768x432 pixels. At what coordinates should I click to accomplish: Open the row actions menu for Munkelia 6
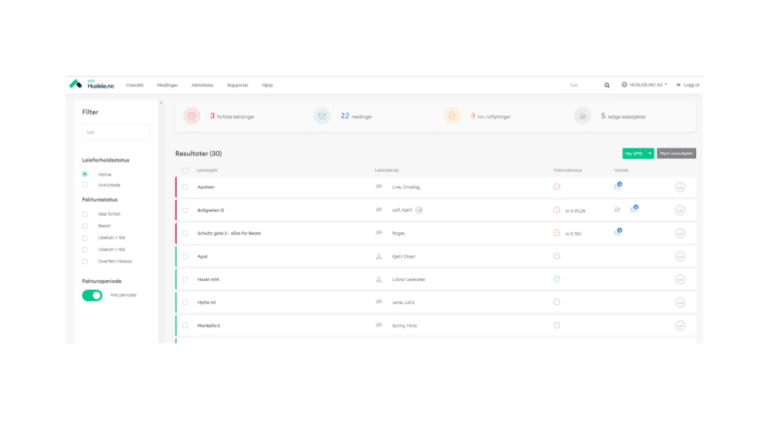tap(680, 325)
